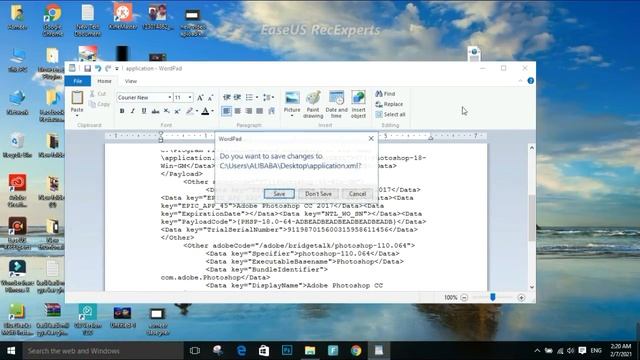The image size is (640, 360).
Task: Click Select all in Editing group
Action: click(390, 115)
